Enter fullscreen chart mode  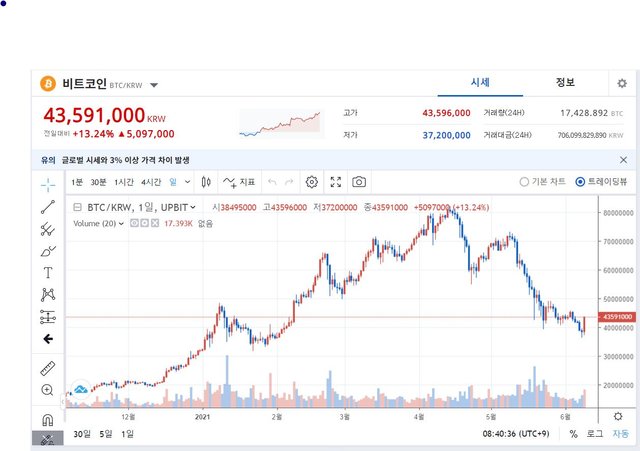coord(336,182)
